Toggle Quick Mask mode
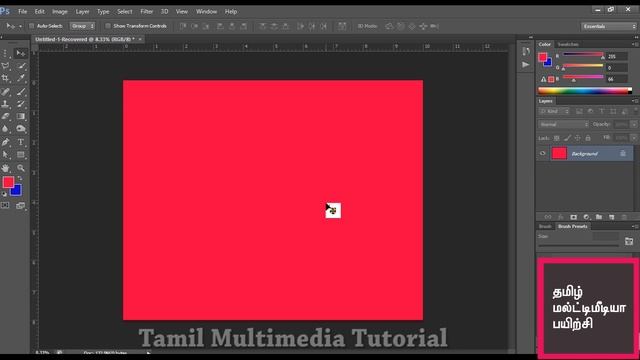Viewport: 640px width, 360px height. [5, 205]
